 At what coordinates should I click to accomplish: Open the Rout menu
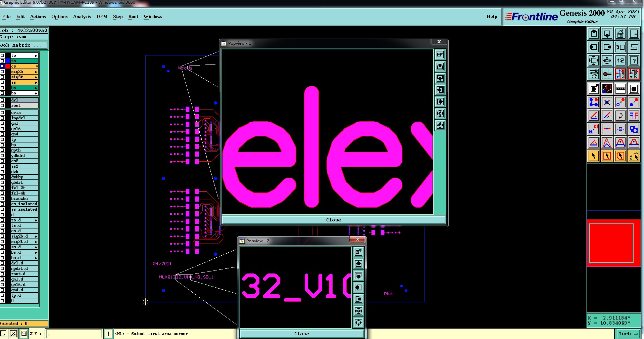coord(133,16)
